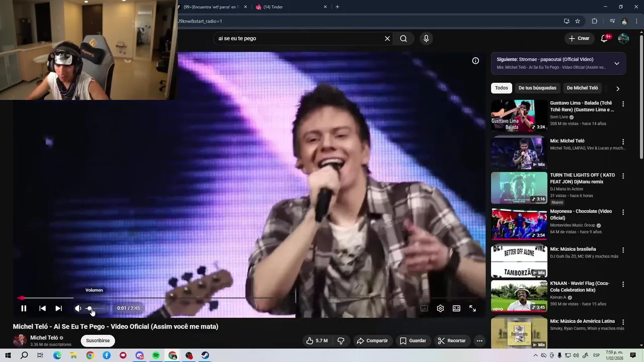Expand the Siguiente mix playlist panel
This screenshot has height=362, width=644.
[x=617, y=63]
